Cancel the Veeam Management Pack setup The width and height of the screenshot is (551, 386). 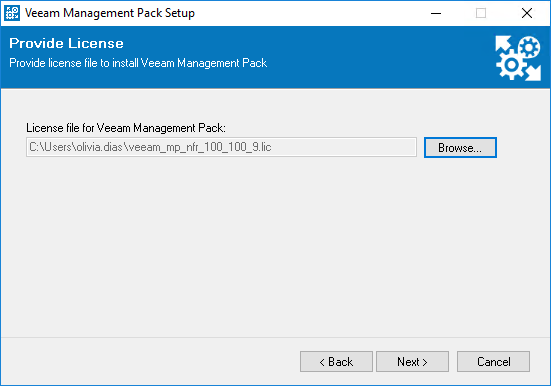pyautogui.click(x=493, y=361)
